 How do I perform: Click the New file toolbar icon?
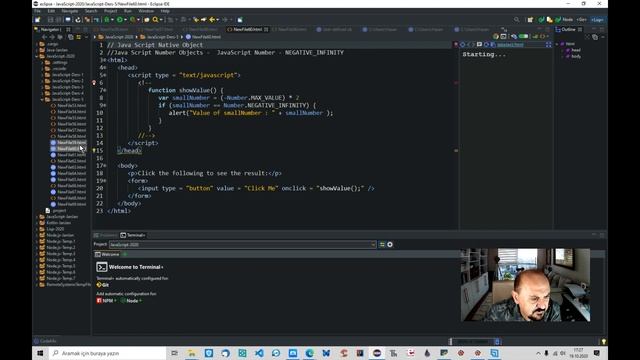38,20
